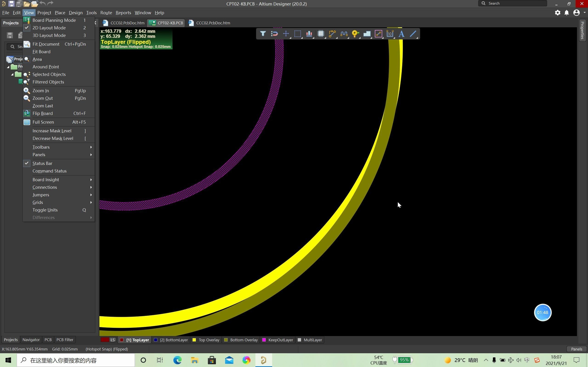Select the interactive routing tool
Viewport: 588px width, 367px height.
coord(332,34)
